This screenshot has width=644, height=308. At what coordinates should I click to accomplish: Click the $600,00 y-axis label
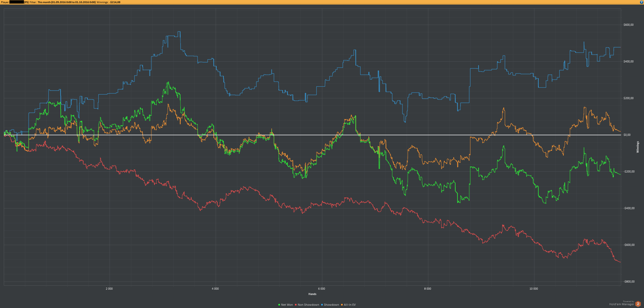(x=628, y=25)
